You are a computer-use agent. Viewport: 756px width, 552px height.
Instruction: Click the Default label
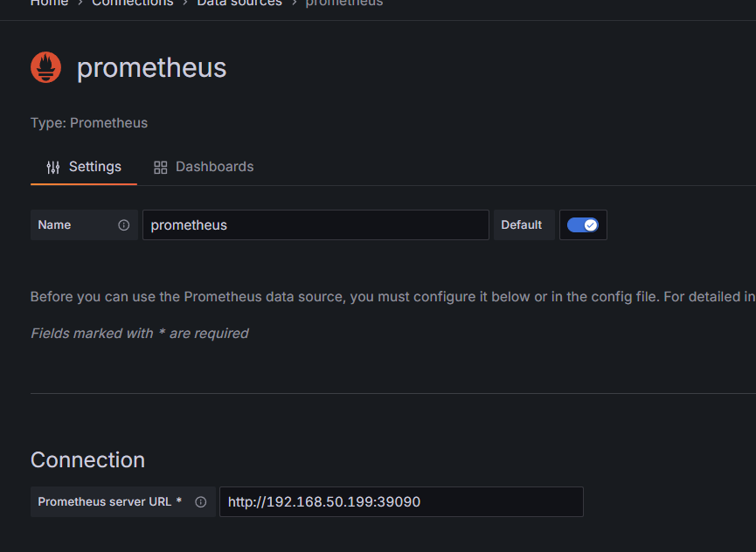pyautogui.click(x=522, y=224)
